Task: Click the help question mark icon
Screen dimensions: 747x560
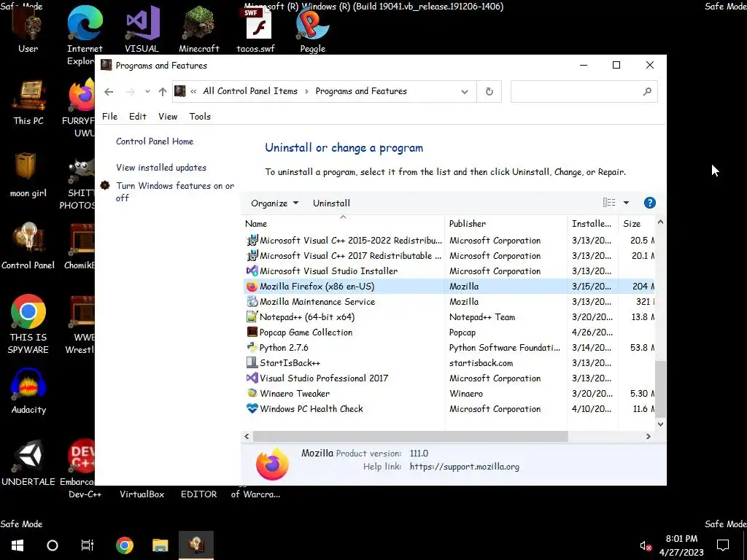Action: [649, 203]
